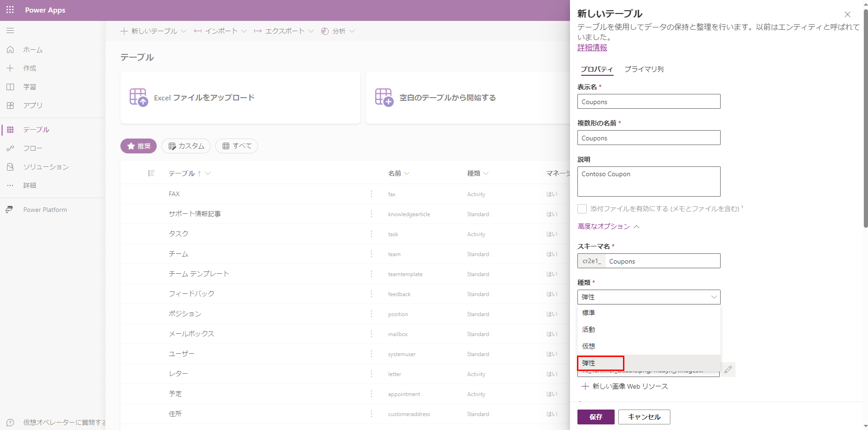Switch to the プライマリ列 tab

644,69
